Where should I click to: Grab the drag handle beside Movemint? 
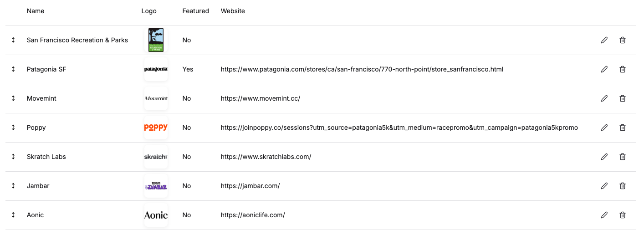(13, 98)
